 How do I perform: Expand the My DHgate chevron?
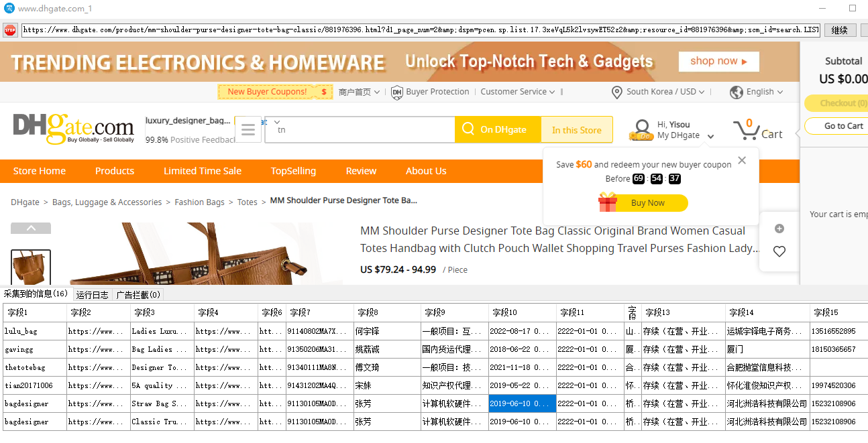711,137
